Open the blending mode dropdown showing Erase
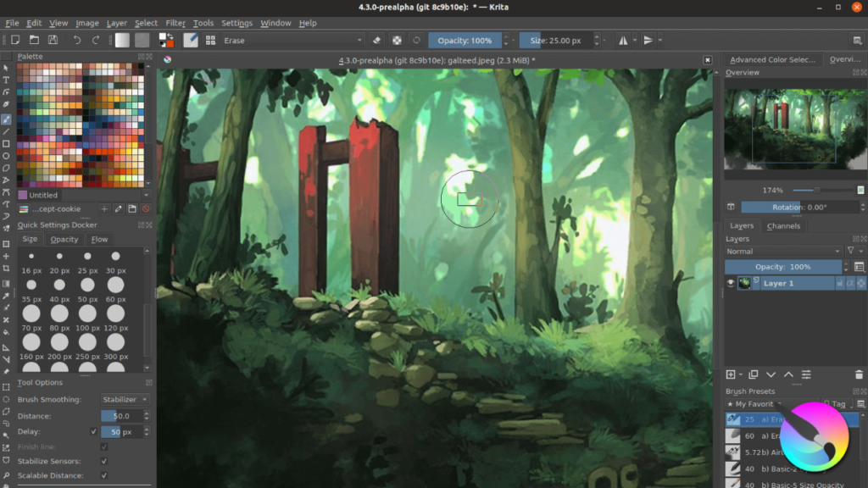This screenshot has width=868, height=488. pos(292,41)
